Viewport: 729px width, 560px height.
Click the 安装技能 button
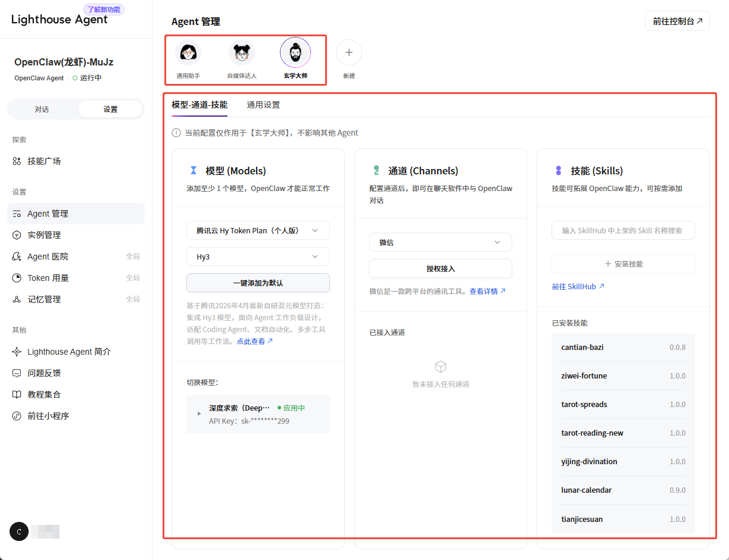623,264
